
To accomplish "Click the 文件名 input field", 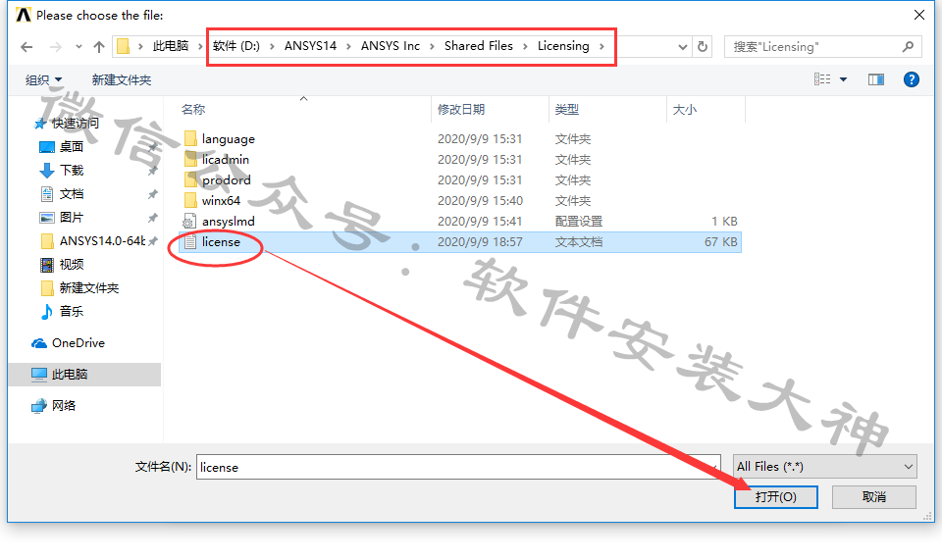I will coord(458,467).
